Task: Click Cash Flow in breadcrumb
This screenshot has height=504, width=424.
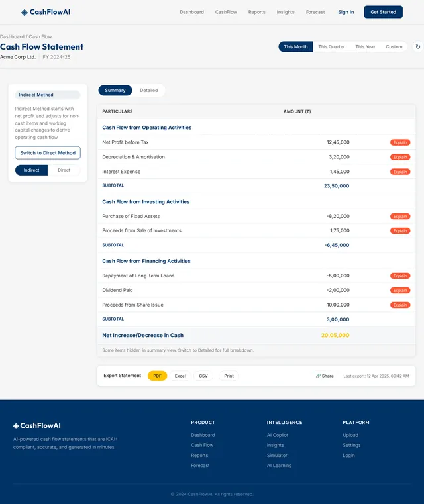Action: (40, 36)
